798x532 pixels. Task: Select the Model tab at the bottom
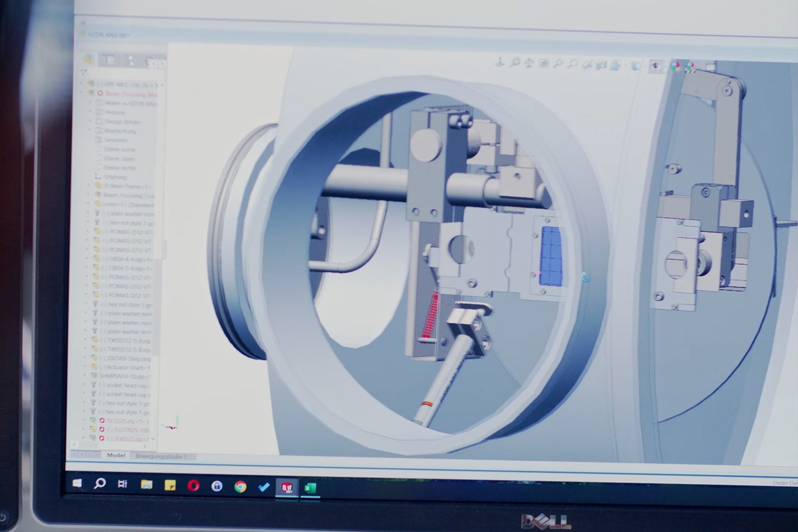[x=116, y=455]
